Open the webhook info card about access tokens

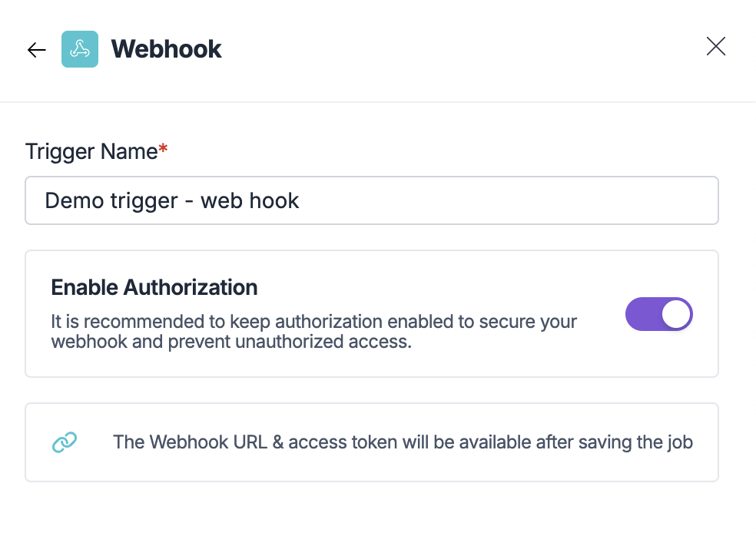[372, 442]
